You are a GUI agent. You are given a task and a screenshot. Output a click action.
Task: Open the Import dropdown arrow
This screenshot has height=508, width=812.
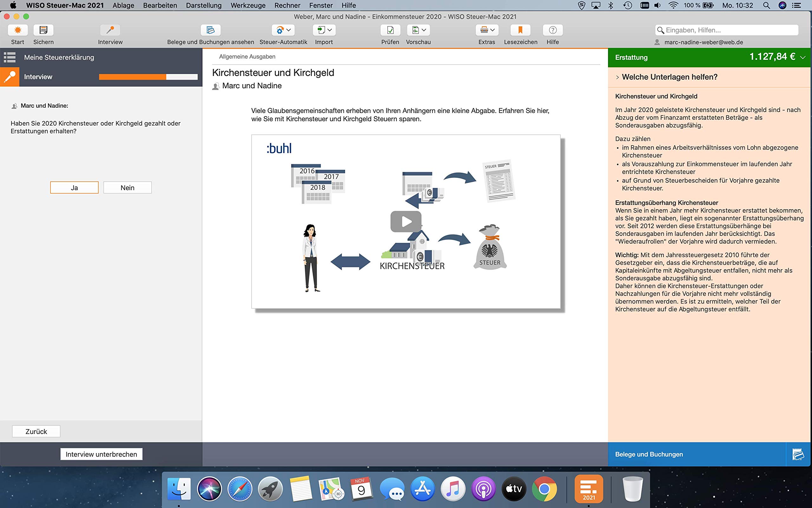click(x=330, y=30)
